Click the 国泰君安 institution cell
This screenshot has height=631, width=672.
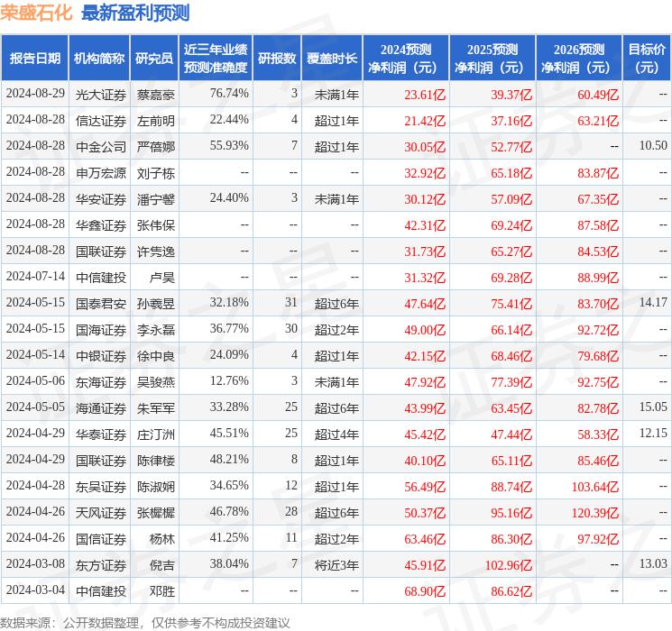click(101, 304)
